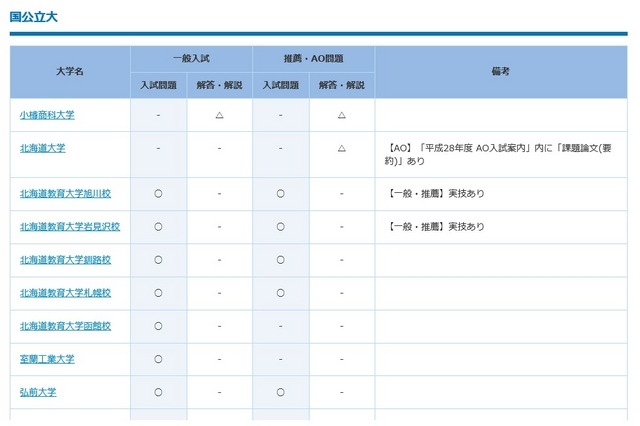640x426 pixels.
Task: Open the 北海道教育大学旭川校 link
Action: (65, 193)
